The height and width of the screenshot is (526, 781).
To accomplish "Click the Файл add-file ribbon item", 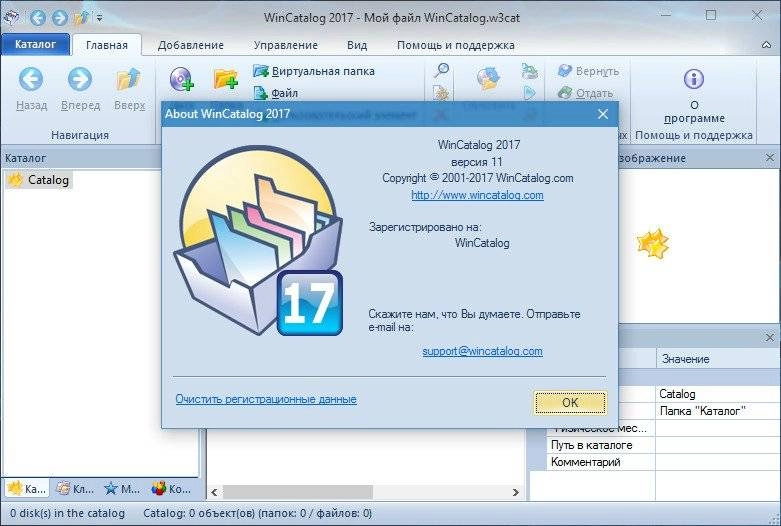I will point(275,93).
